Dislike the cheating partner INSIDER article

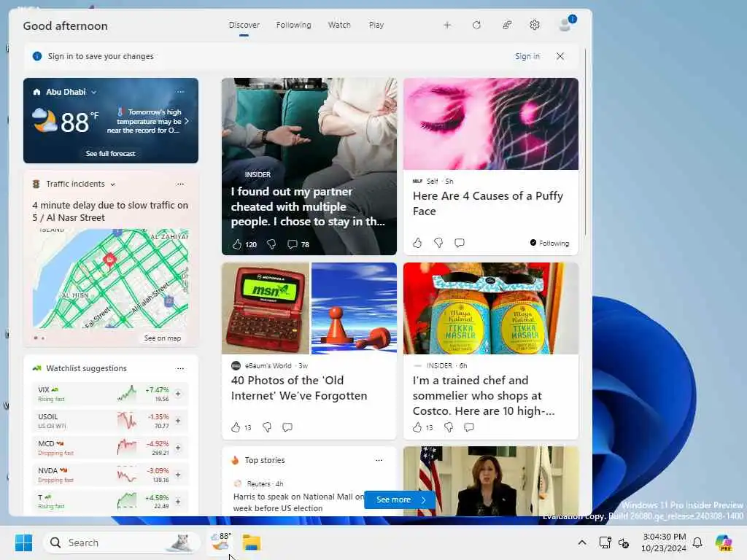click(271, 244)
